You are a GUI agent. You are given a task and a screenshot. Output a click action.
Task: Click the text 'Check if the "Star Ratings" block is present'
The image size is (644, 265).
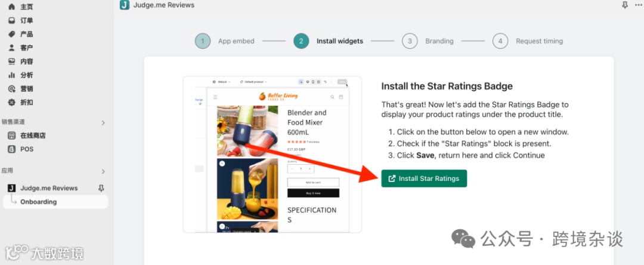[x=474, y=144]
